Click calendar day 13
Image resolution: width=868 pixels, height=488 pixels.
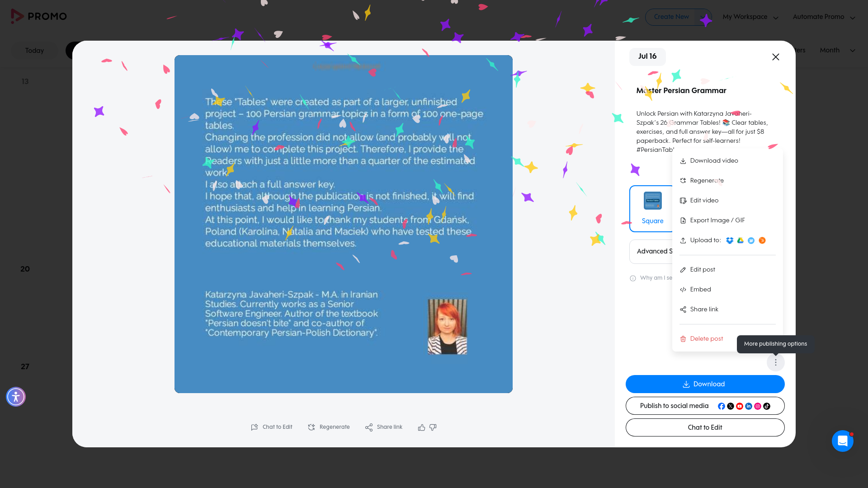(x=25, y=82)
